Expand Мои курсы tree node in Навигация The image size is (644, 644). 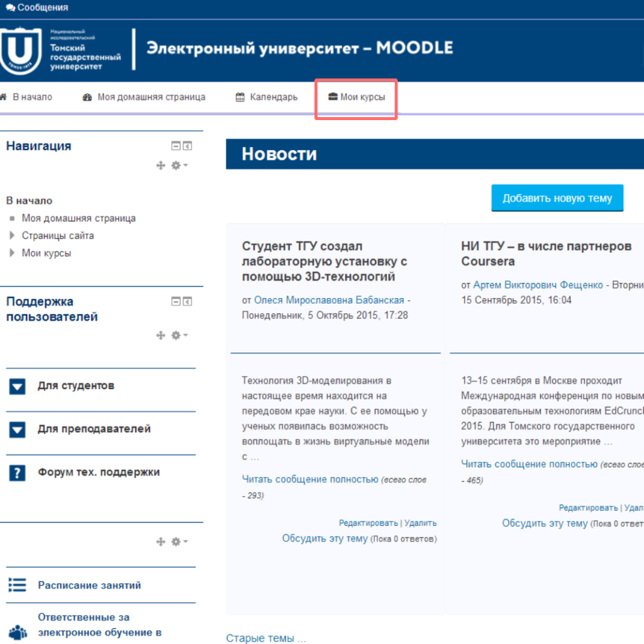[12, 253]
